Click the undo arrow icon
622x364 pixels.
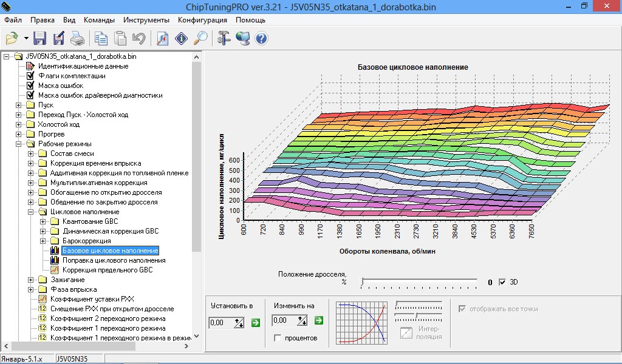pyautogui.click(x=138, y=39)
